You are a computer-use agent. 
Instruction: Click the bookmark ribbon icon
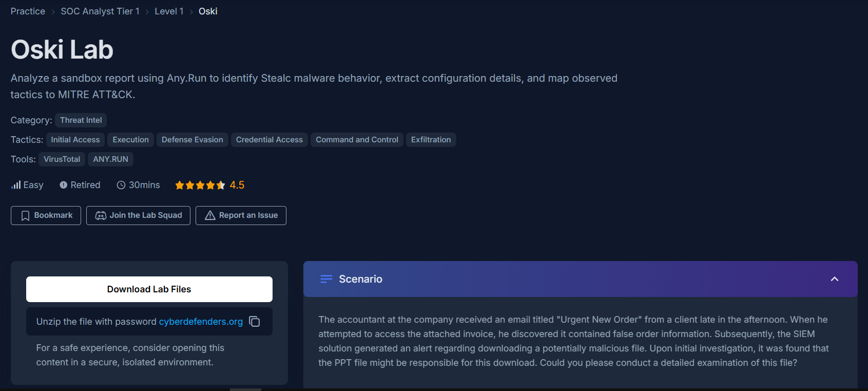click(x=25, y=216)
